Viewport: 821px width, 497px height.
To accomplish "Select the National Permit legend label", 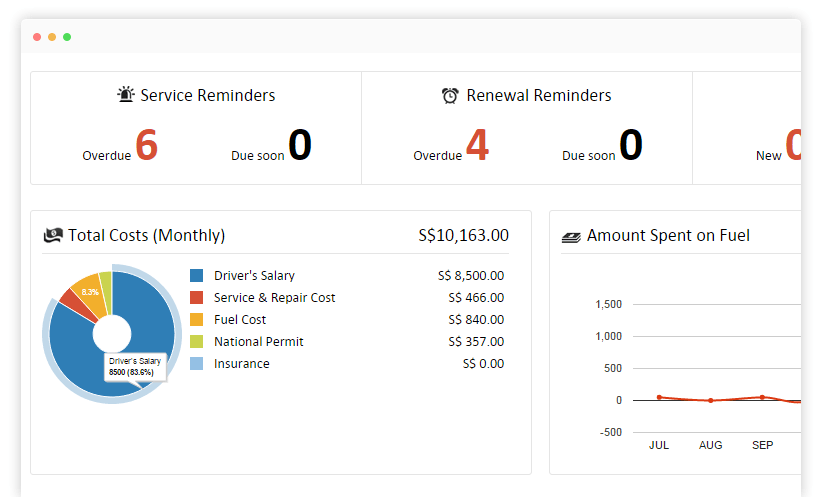I will coord(259,341).
